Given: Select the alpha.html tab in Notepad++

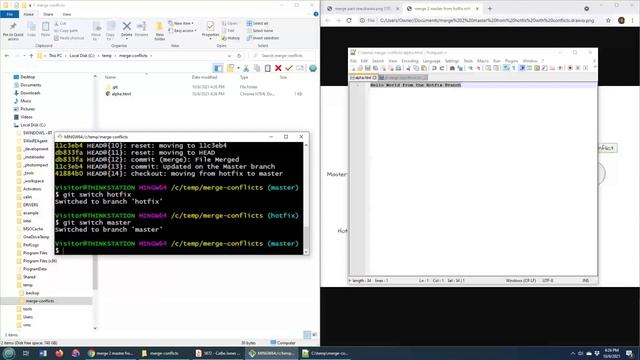Looking at the screenshot, I should tap(363, 78).
